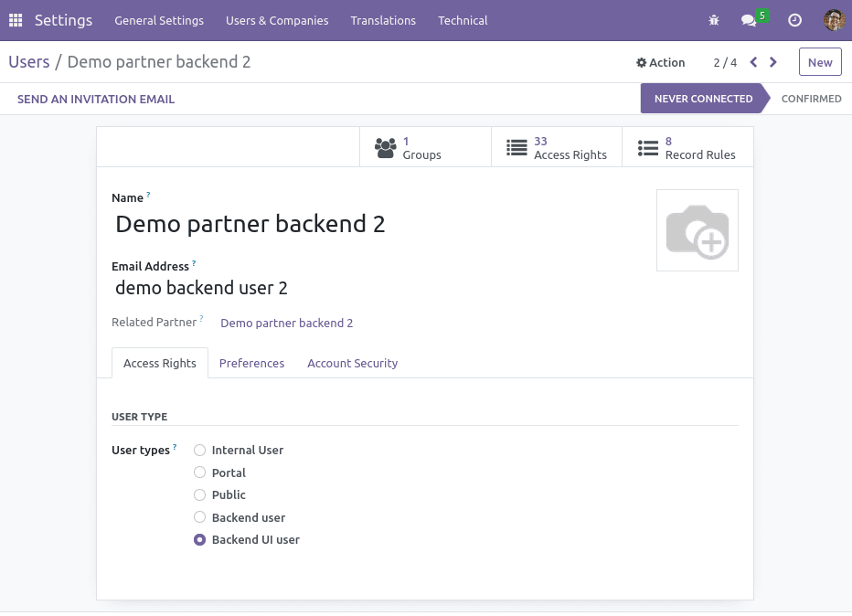852x616 pixels.
Task: Open the Access Rights list icon
Action: click(517, 148)
